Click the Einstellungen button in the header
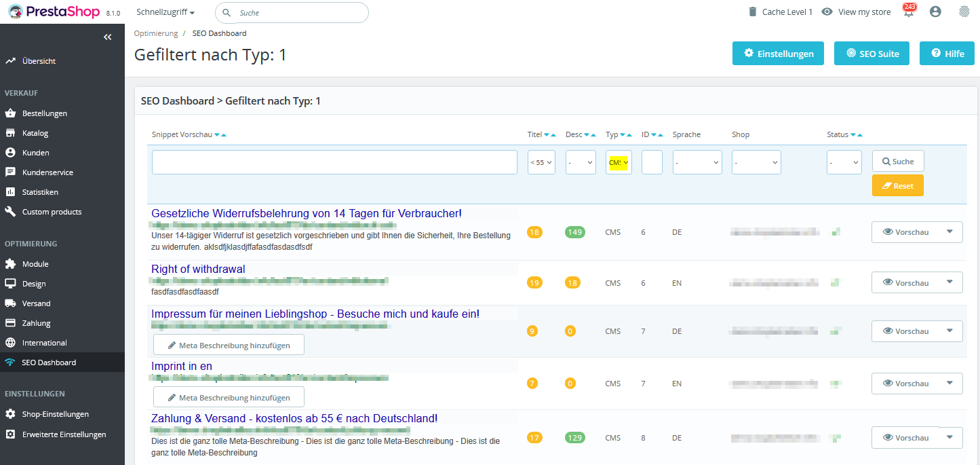Viewport: 980px width, 465px height. click(x=778, y=54)
